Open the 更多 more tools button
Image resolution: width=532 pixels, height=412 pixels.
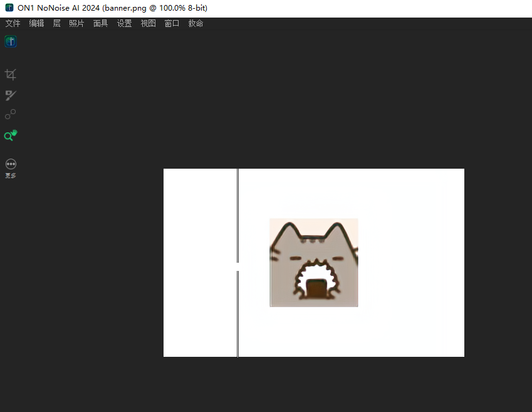tap(11, 169)
